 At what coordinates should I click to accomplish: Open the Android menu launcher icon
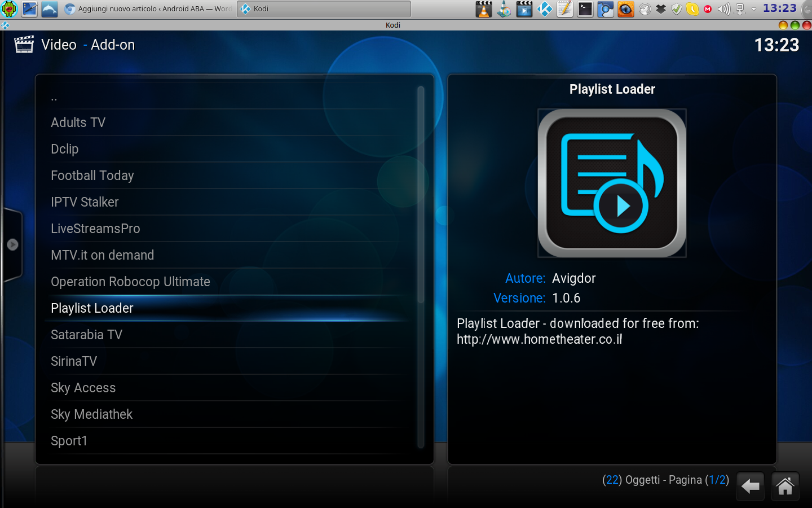coord(10,9)
